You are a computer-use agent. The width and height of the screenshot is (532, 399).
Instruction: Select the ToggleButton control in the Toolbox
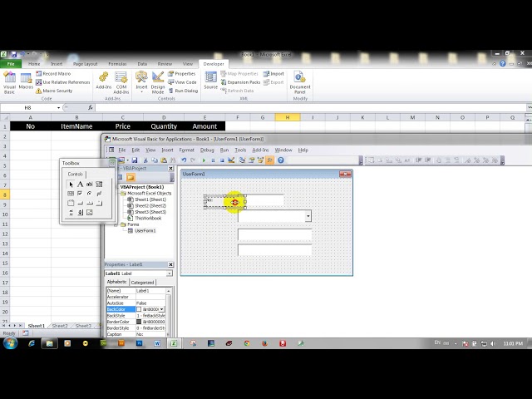pos(99,194)
